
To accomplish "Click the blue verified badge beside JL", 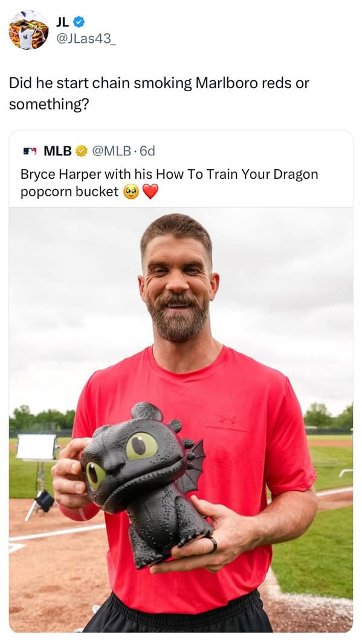I will (x=80, y=22).
